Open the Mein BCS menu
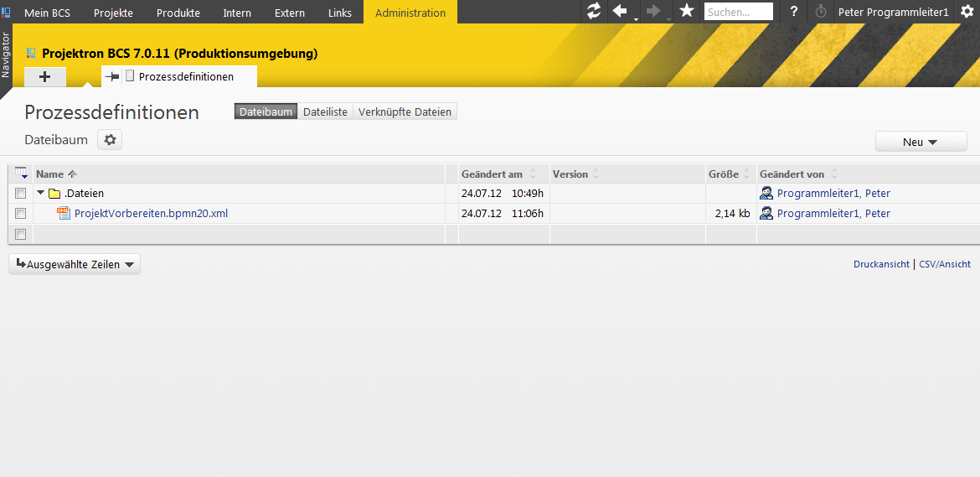 coord(48,13)
